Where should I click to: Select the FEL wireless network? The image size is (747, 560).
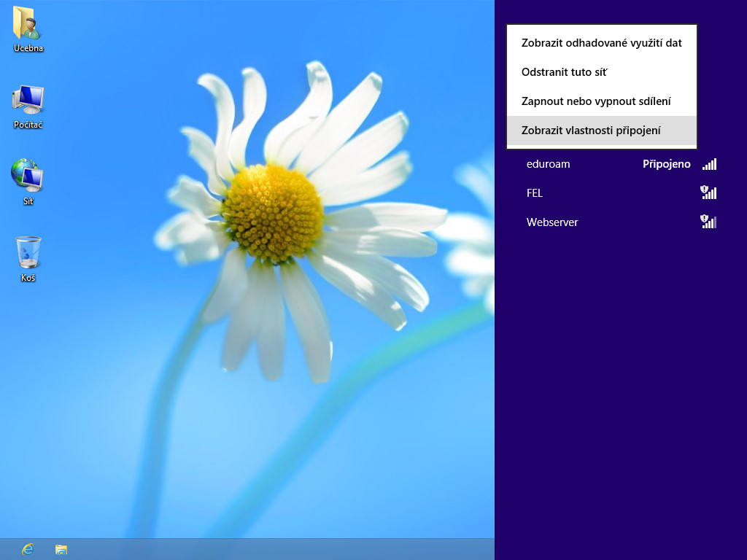click(622, 192)
